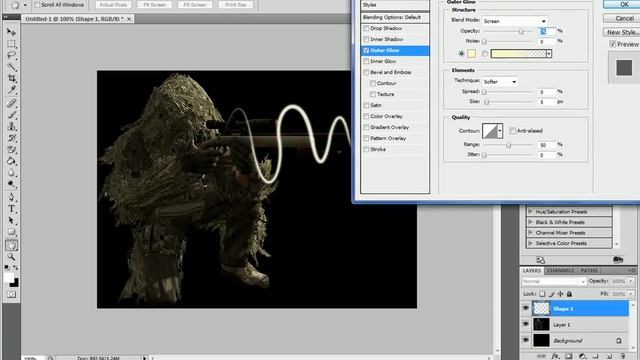Image resolution: width=640 pixels, height=360 pixels.
Task: Open the glow gradient picker arrow
Action: [549, 53]
